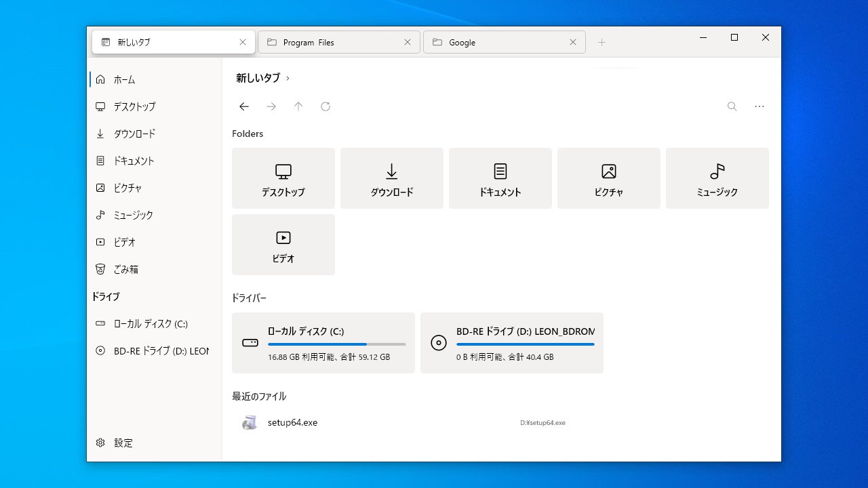868x488 pixels.
Task: Open ドキュメント in the sidebar
Action: [155, 161]
